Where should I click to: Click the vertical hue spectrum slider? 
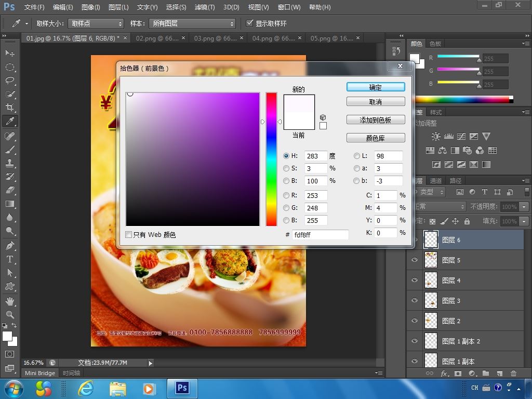pyautogui.click(x=271, y=159)
